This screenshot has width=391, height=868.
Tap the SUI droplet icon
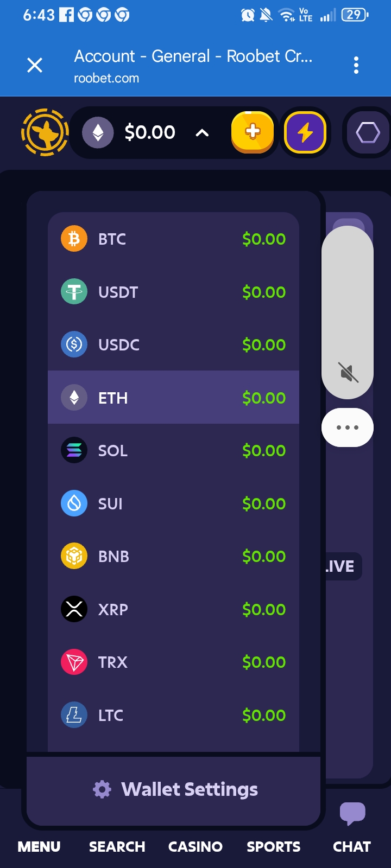point(74,503)
